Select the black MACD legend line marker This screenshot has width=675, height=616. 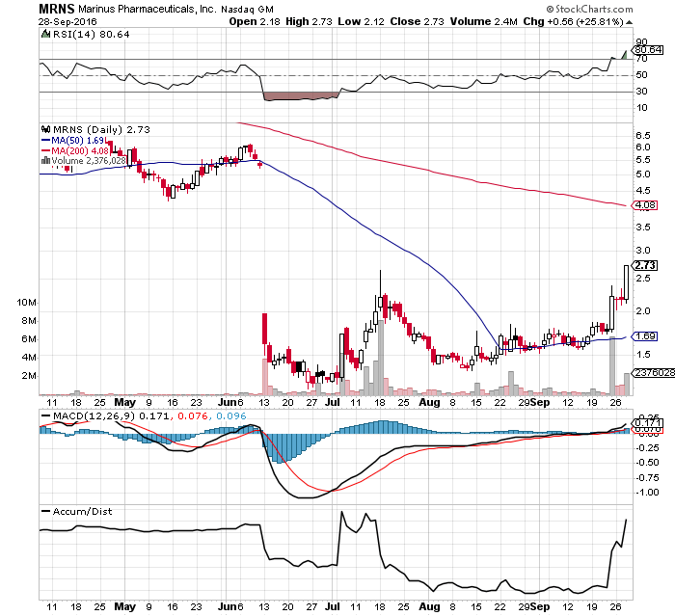45,416
